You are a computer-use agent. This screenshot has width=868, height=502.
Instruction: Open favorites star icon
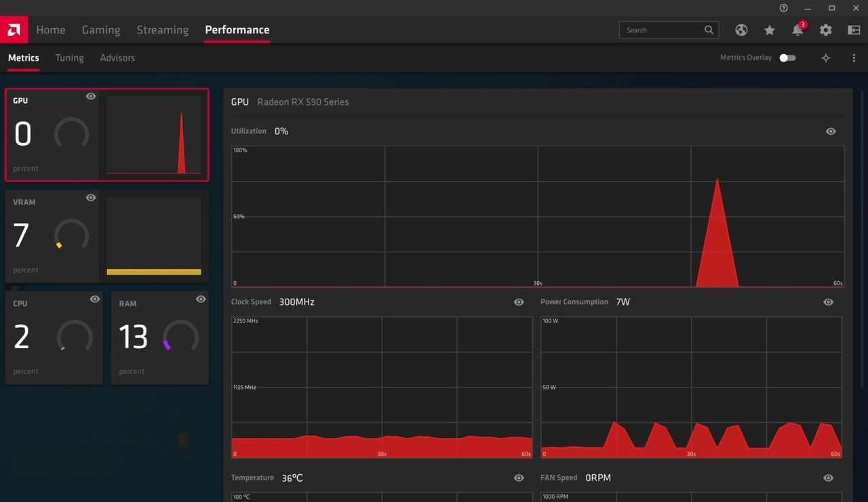pos(770,30)
